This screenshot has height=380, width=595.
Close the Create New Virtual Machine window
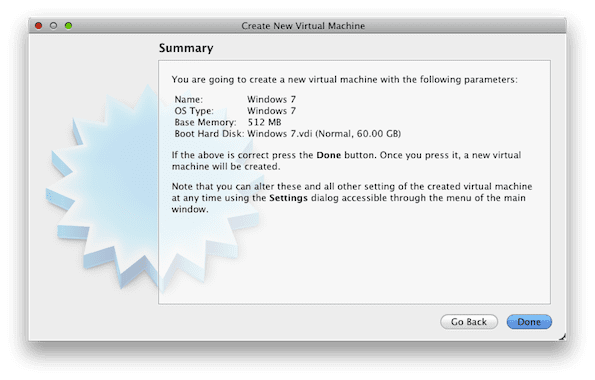click(x=38, y=25)
